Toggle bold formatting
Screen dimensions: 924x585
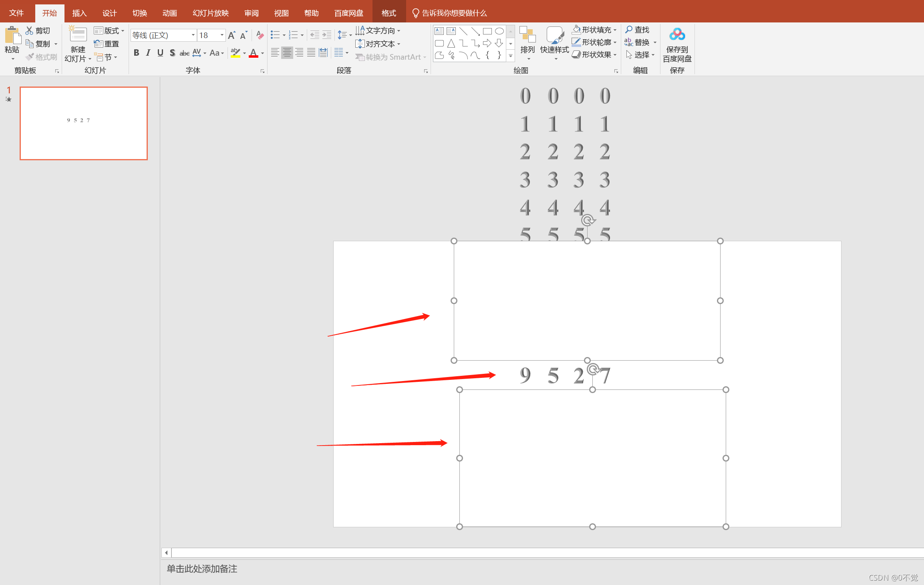137,53
